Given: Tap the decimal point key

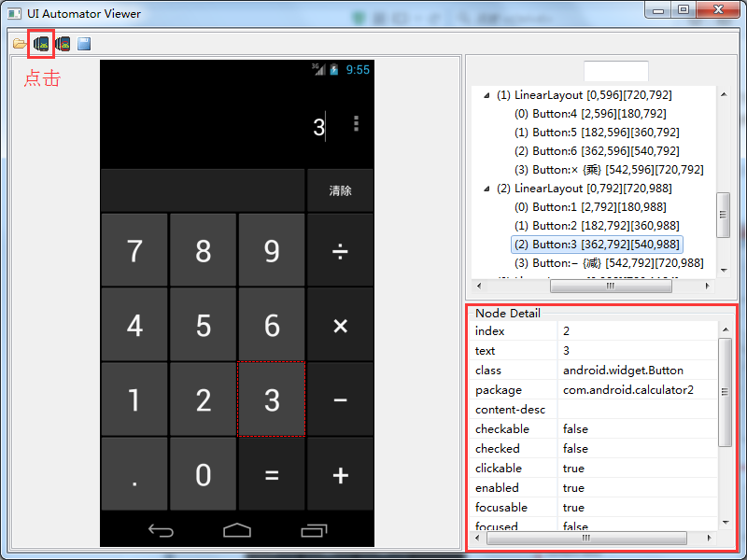Looking at the screenshot, I should click(x=134, y=474).
